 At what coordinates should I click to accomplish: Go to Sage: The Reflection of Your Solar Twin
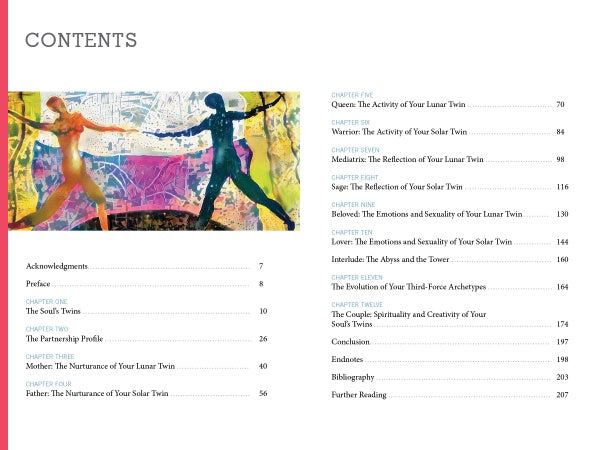397,187
